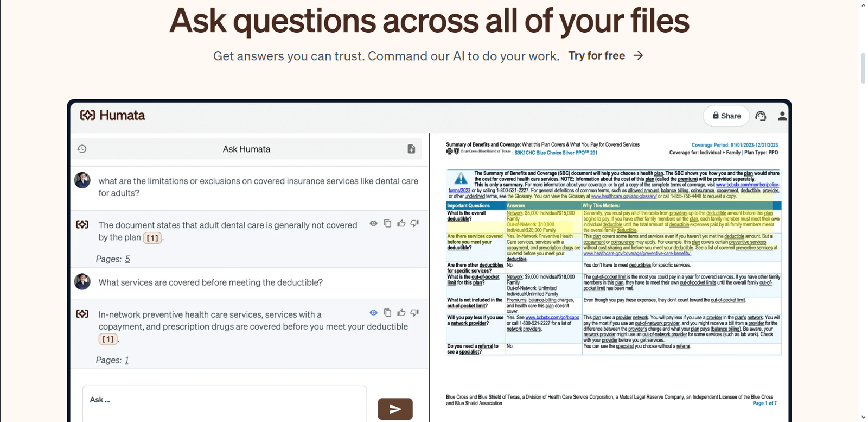Click arrow next to Try for free
Screen dimensions: 868x422
point(639,55)
